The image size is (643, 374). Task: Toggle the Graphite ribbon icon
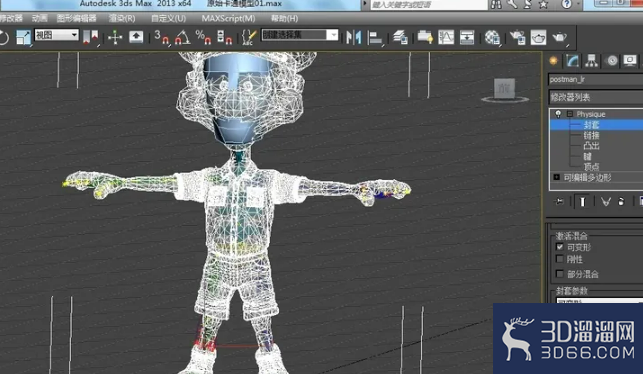click(425, 37)
